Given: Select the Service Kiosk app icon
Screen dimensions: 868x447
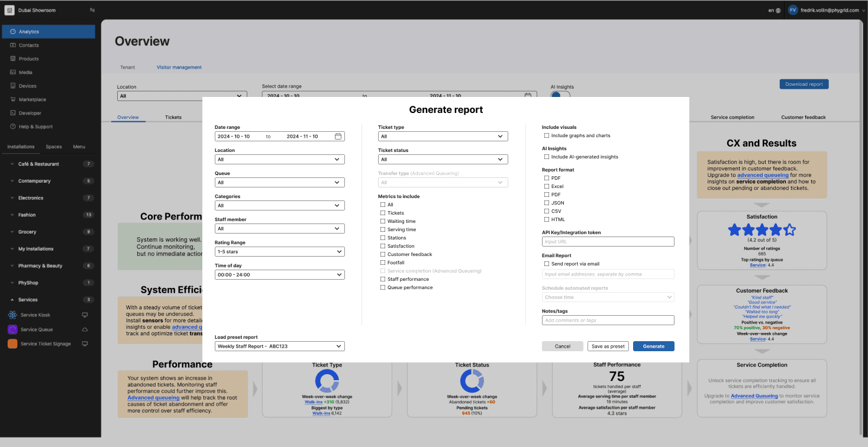Looking at the screenshot, I should pyautogui.click(x=12, y=315).
